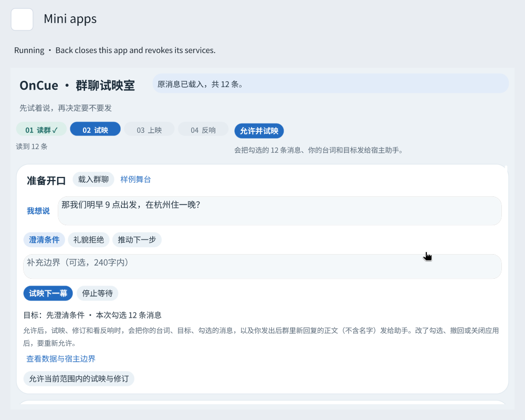The height and width of the screenshot is (420, 525).
Task: Click the 先试着说，再决定要不要发 subtitle
Action: [x=66, y=108]
